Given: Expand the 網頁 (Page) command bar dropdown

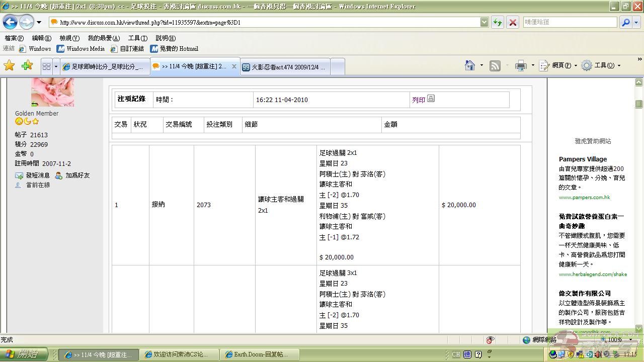Looking at the screenshot, I should point(557,66).
